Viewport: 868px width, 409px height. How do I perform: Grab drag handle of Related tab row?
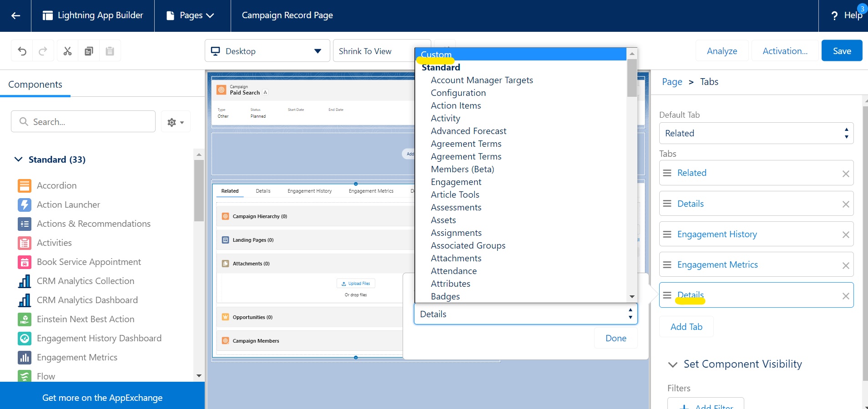(667, 173)
